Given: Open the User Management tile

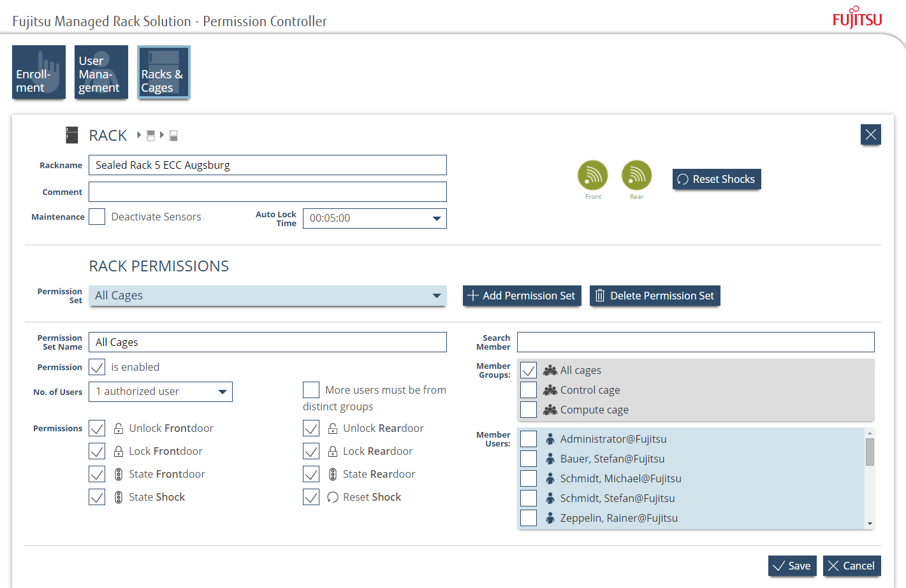Looking at the screenshot, I should (x=101, y=72).
